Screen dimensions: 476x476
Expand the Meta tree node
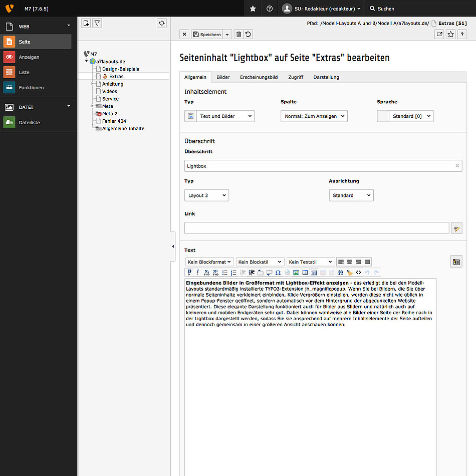click(92, 106)
